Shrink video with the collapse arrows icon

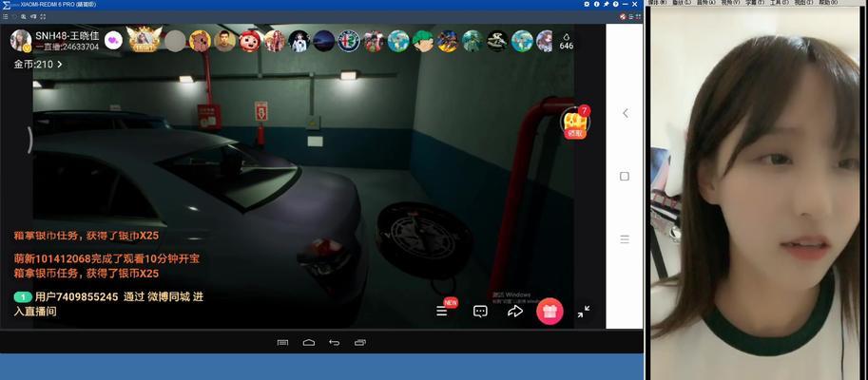tap(584, 312)
